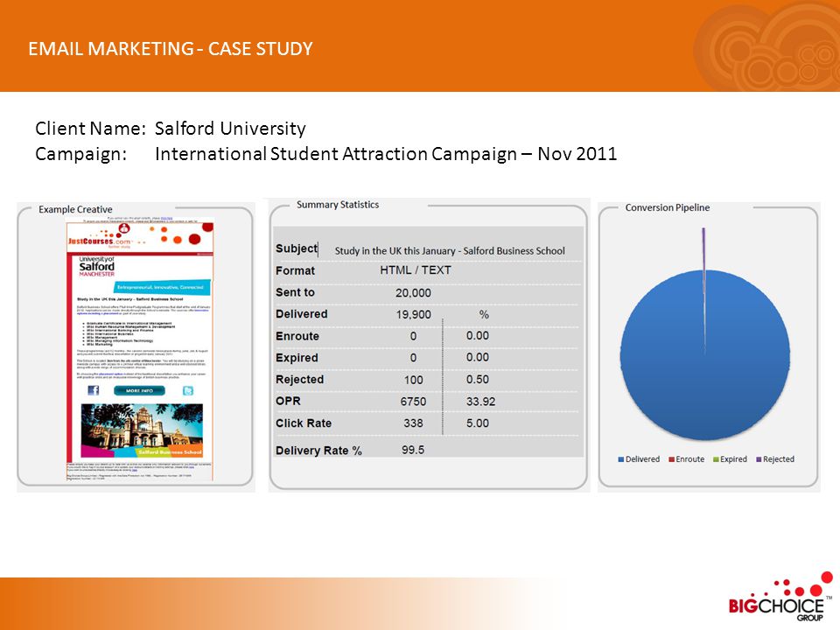
Task: Select the subject line 'Study in the UK this January'
Action: [x=395, y=251]
